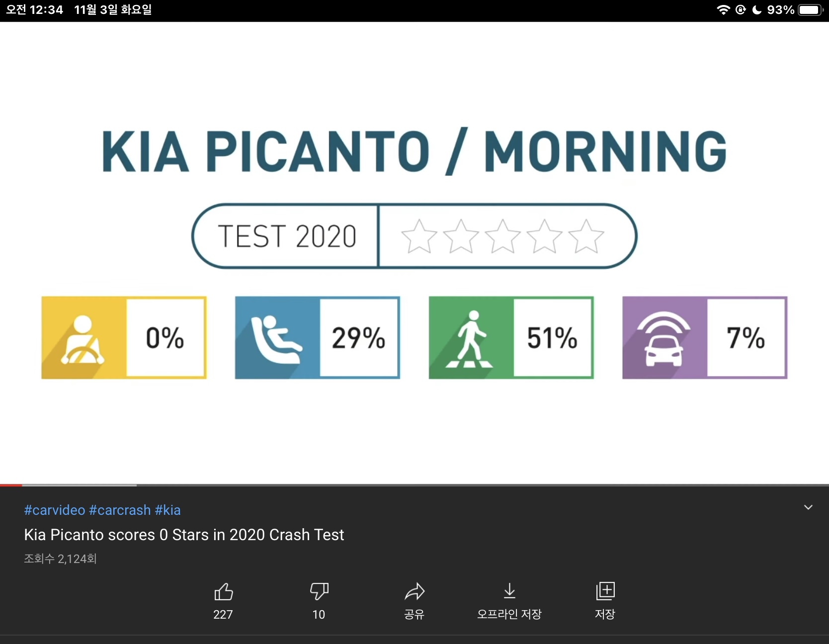829x644 pixels.
Task: Click the green pedestrian crossing icon
Action: click(x=471, y=338)
